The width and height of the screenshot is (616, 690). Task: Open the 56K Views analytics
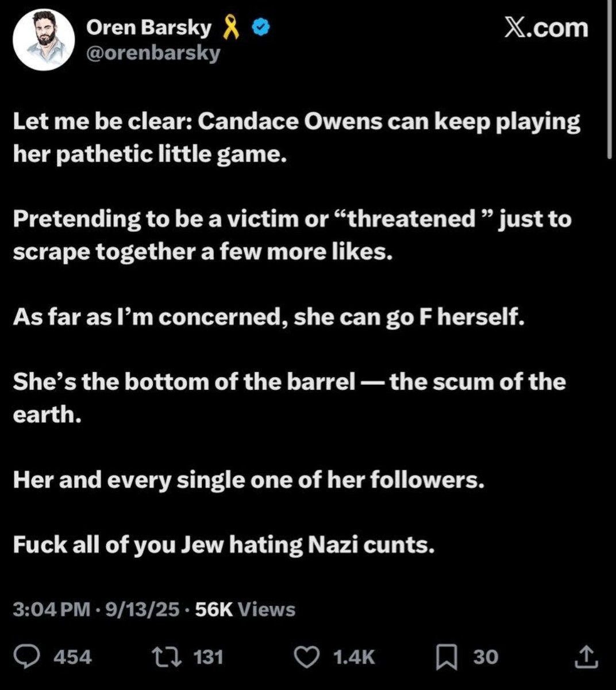pyautogui.click(x=245, y=609)
